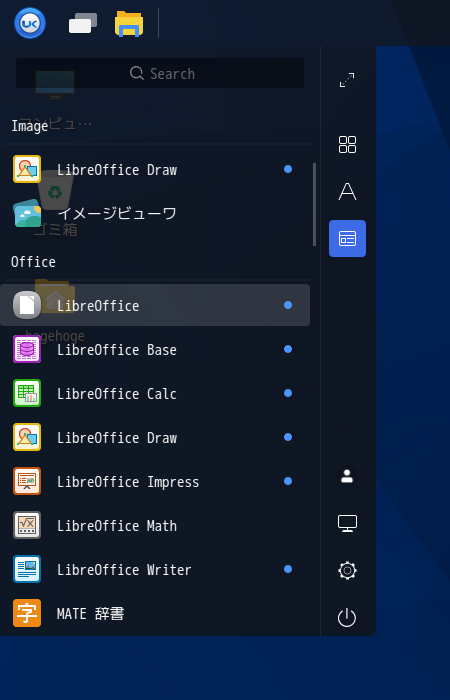Click the Search input field
The height and width of the screenshot is (700, 450).
[x=160, y=73]
